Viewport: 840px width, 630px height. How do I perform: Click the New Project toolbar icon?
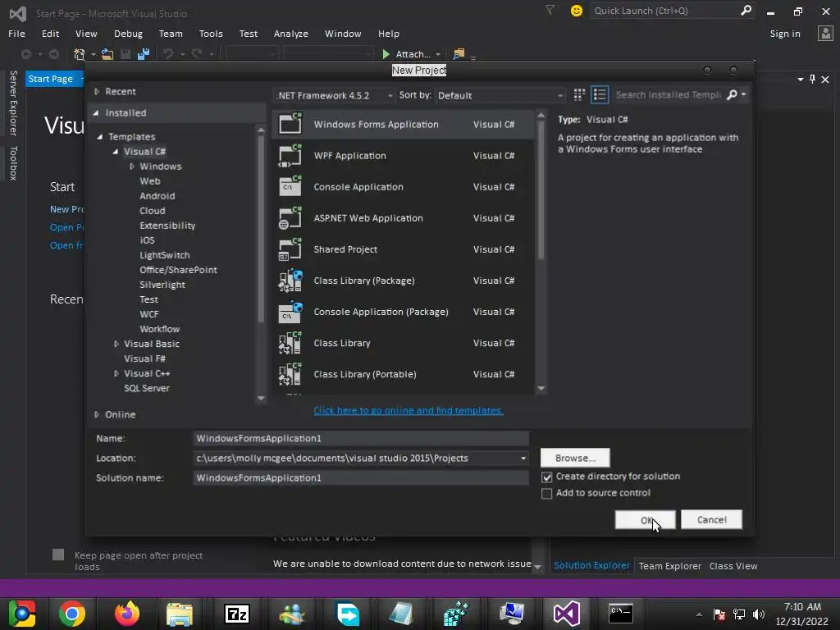click(80, 54)
